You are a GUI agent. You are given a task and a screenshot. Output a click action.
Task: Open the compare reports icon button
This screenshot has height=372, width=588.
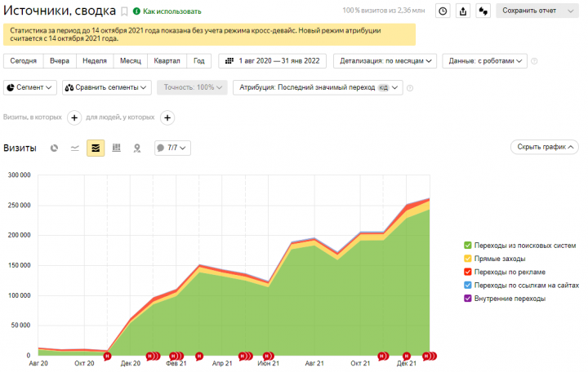[483, 11]
